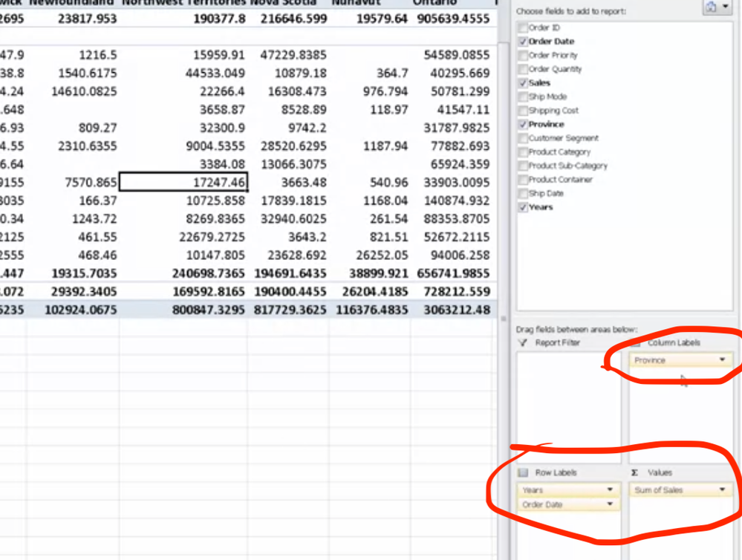Click the Values sigma icon

click(x=634, y=472)
